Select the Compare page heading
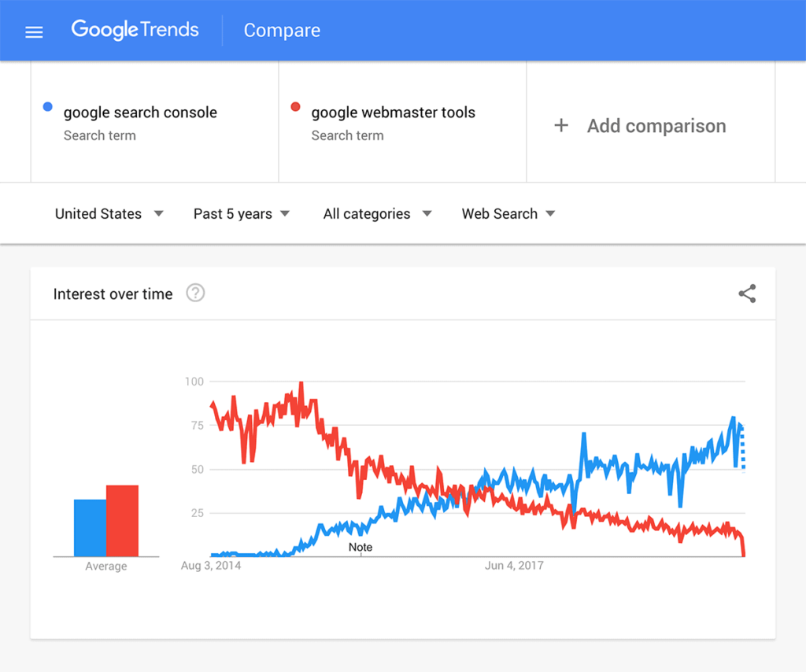Viewport: 806px width, 672px height. (x=282, y=30)
